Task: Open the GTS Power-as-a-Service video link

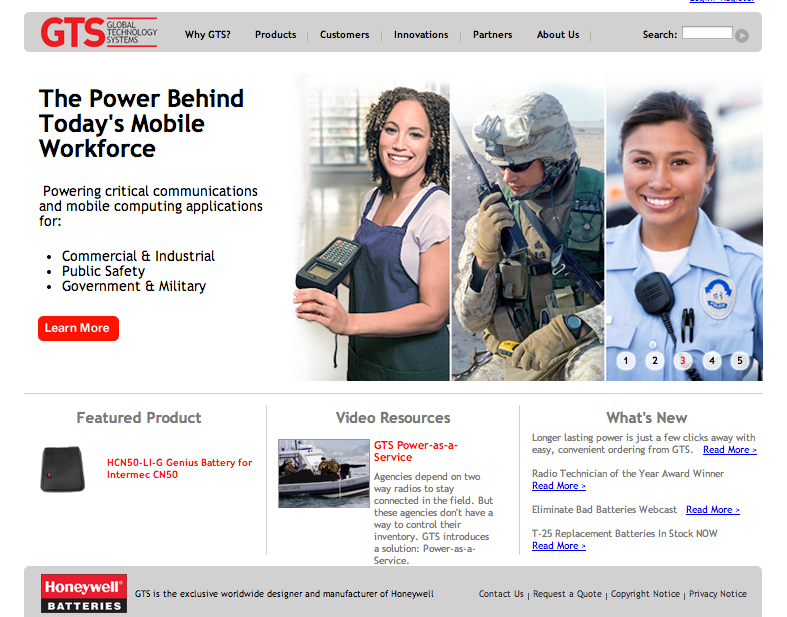Action: point(416,451)
